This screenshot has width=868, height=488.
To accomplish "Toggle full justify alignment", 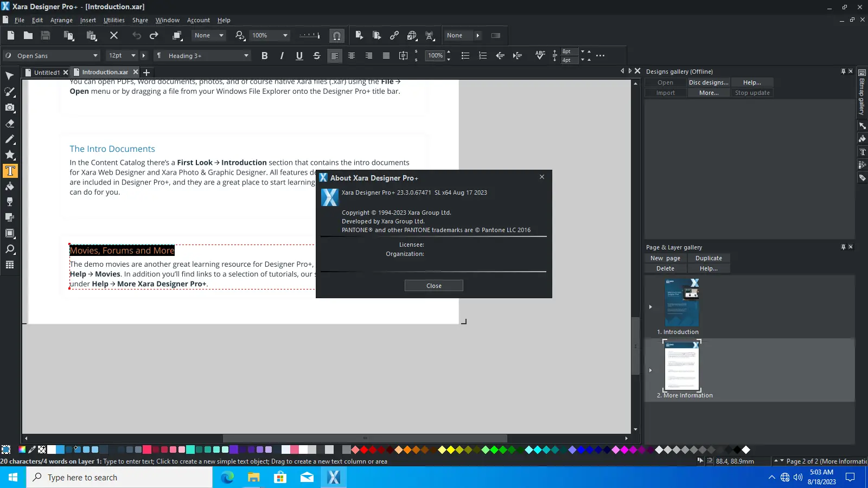I will point(386,55).
